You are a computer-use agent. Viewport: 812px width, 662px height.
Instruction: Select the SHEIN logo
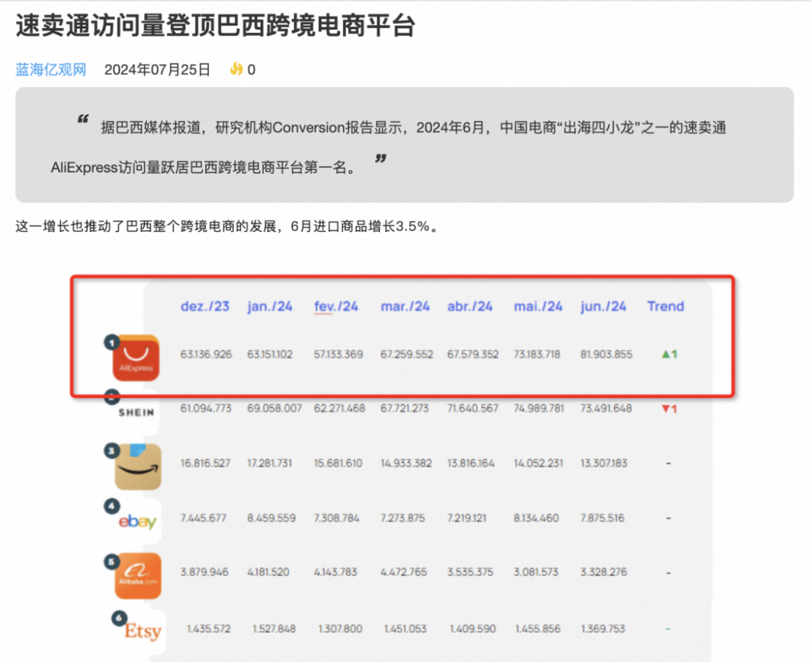[x=136, y=413]
